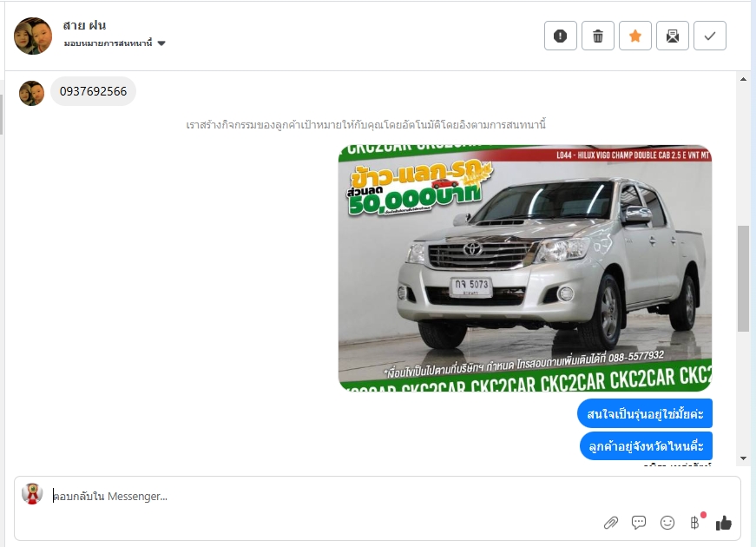This screenshot has width=756, height=547.
Task: Open the Hilux Vigo car promotion image
Action: click(x=525, y=268)
